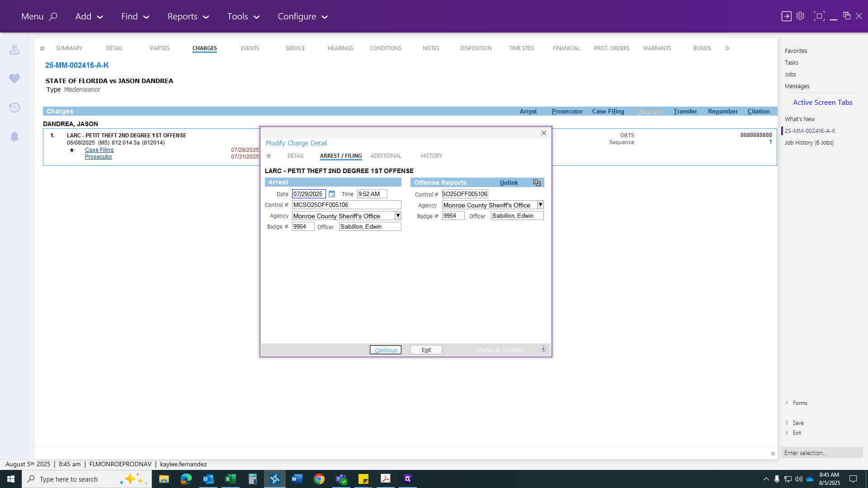
Task: Open File Explorer from the taskbar
Action: [x=164, y=479]
